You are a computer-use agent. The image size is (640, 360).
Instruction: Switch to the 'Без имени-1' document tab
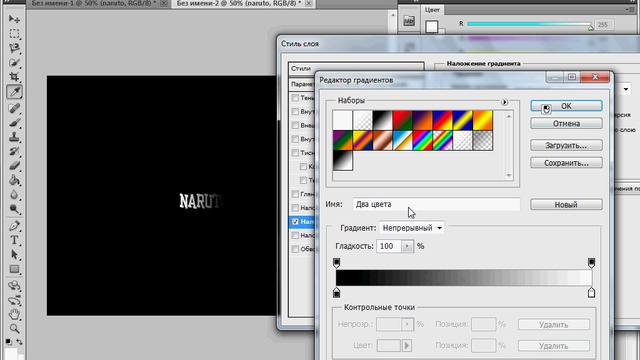[94, 4]
